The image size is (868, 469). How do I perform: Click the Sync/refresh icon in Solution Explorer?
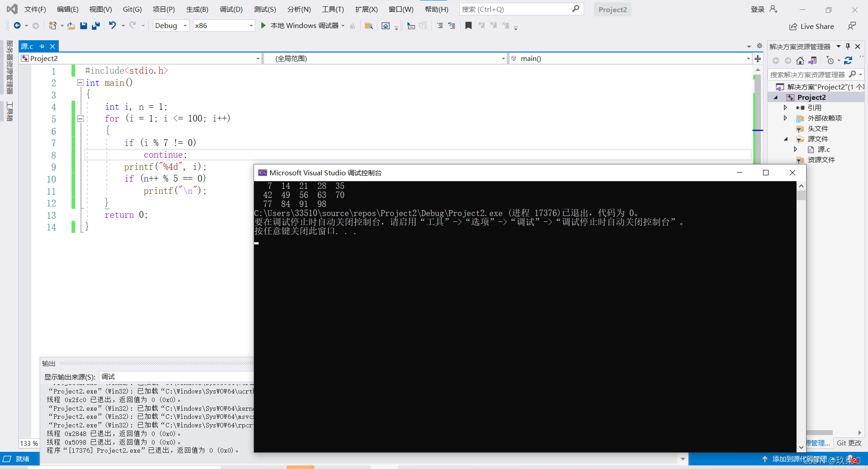click(848, 61)
